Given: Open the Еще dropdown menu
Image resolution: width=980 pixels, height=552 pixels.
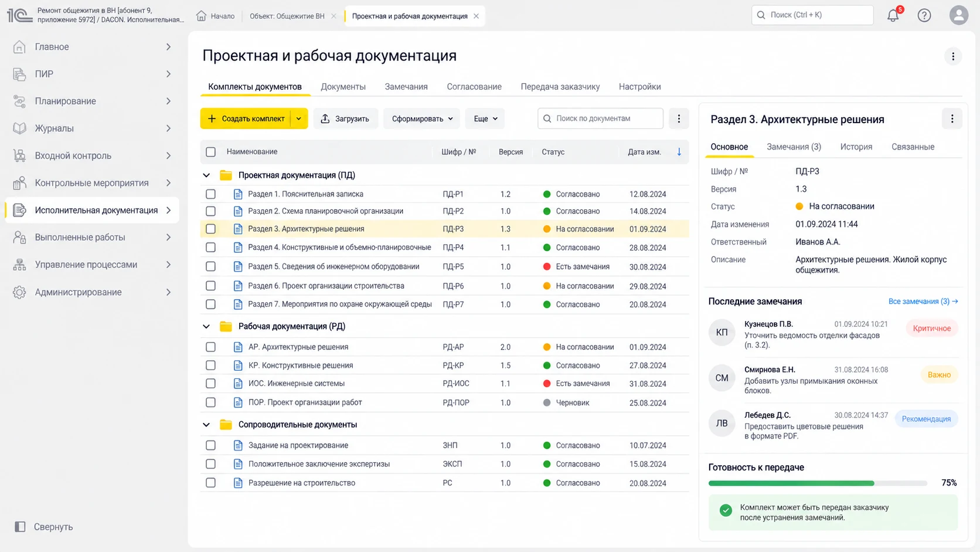Looking at the screenshot, I should pyautogui.click(x=485, y=118).
